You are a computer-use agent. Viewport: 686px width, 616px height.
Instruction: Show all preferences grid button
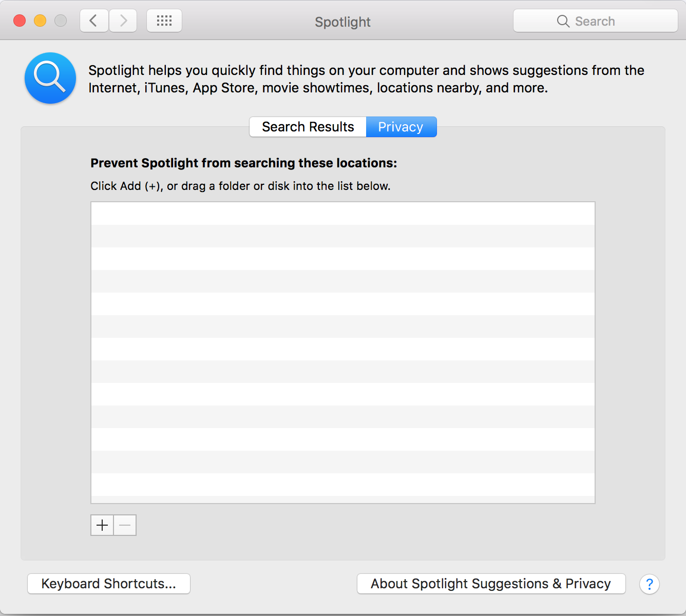164,21
